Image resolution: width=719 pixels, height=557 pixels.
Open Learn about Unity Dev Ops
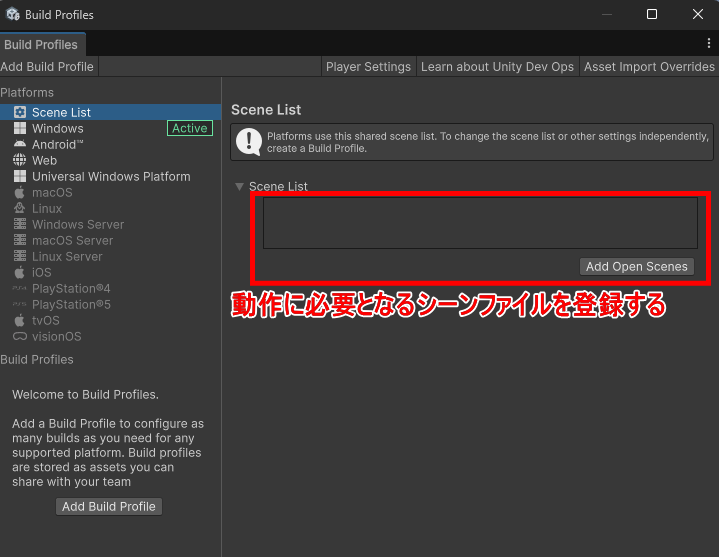pyautogui.click(x=497, y=66)
